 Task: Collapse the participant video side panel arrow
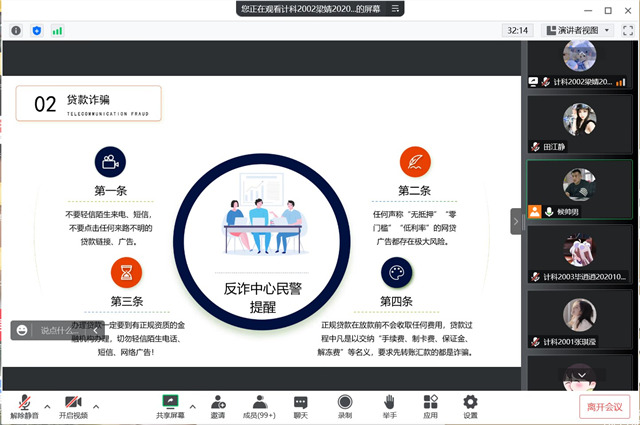pyautogui.click(x=516, y=221)
